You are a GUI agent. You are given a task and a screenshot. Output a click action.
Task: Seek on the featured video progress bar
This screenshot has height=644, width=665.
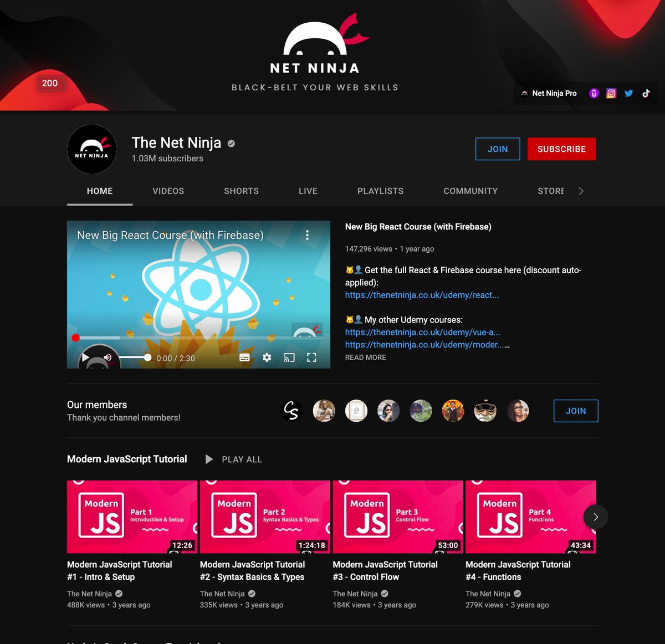(x=198, y=338)
